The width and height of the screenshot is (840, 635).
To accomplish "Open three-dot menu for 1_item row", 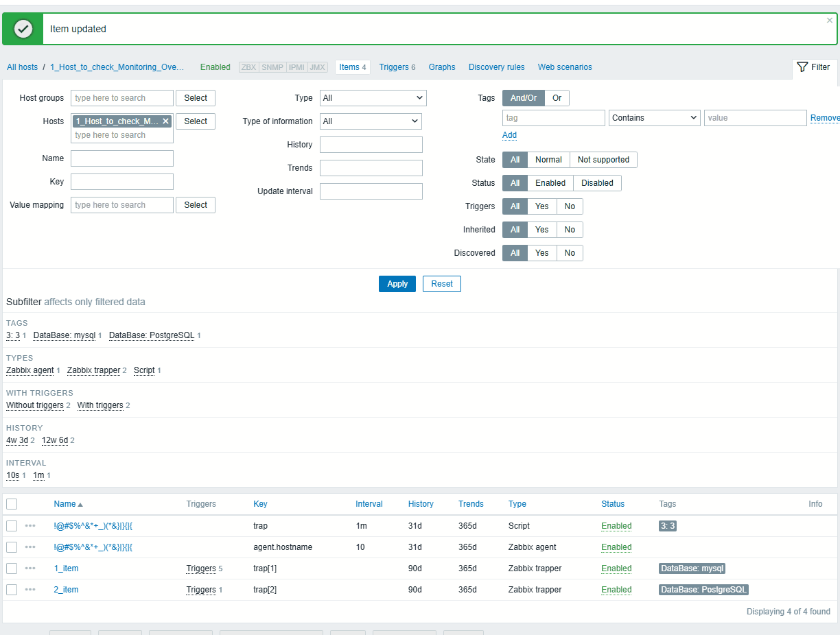I will coord(30,568).
